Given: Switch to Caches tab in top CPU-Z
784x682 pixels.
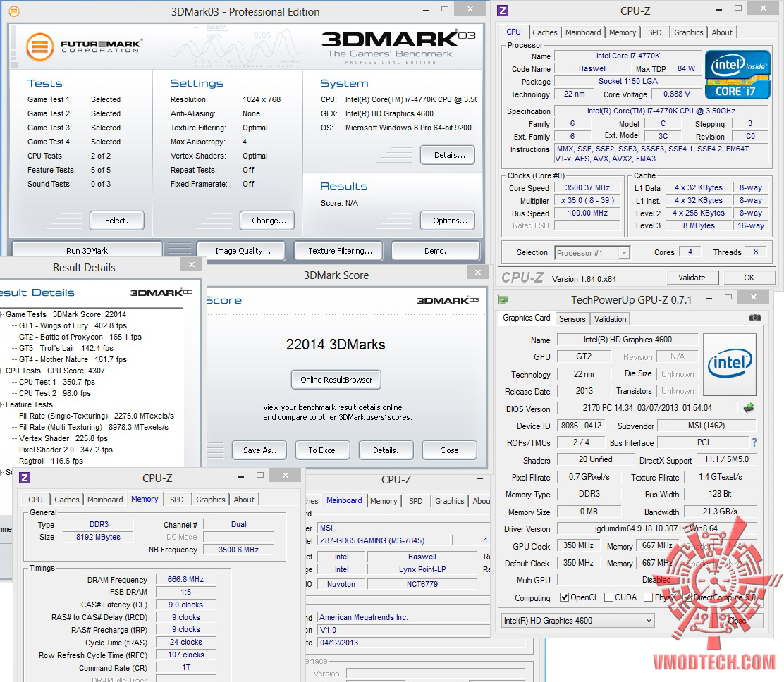Looking at the screenshot, I should 544,32.
